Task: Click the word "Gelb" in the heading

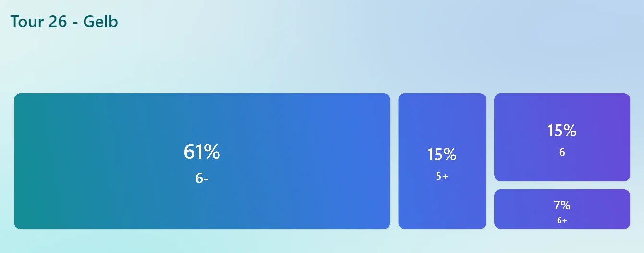Action: point(100,22)
